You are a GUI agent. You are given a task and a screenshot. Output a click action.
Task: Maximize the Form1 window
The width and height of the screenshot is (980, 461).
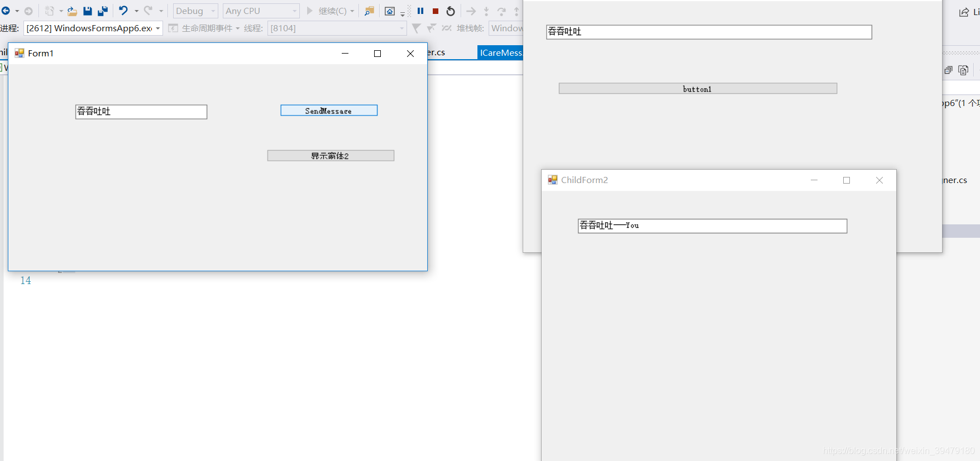(377, 54)
